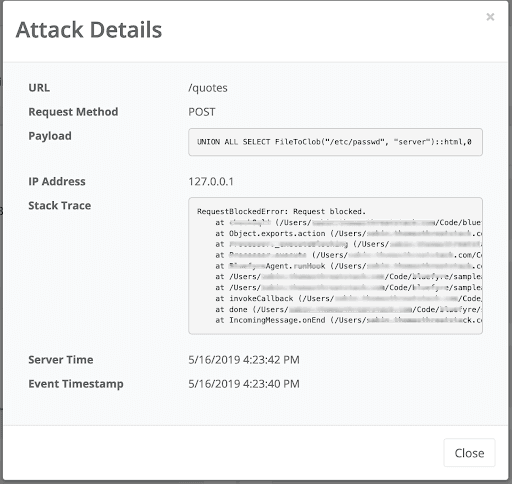Click the Request Method label
The width and height of the screenshot is (512, 484).
pos(73,112)
